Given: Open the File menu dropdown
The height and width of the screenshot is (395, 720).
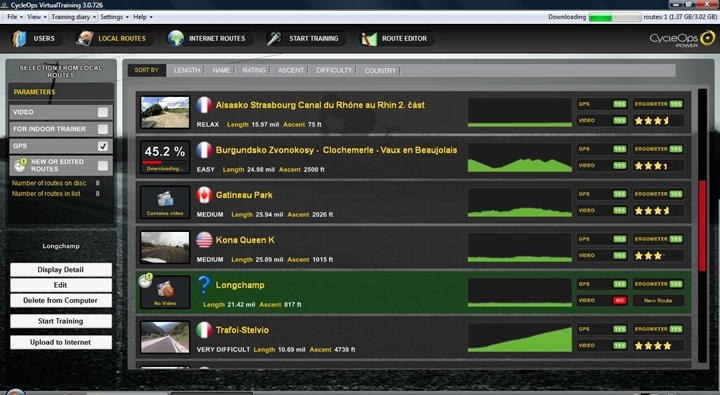Looking at the screenshot, I should pyautogui.click(x=15, y=17).
